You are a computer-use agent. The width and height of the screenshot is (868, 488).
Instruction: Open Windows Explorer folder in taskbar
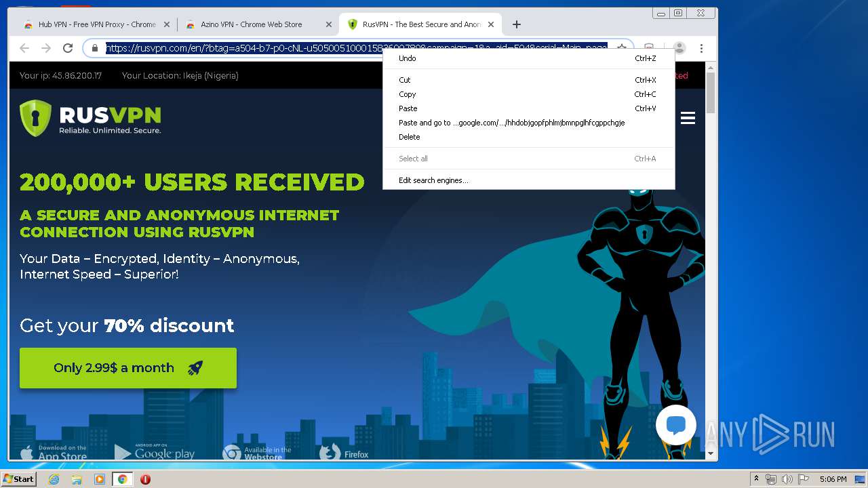tap(77, 479)
